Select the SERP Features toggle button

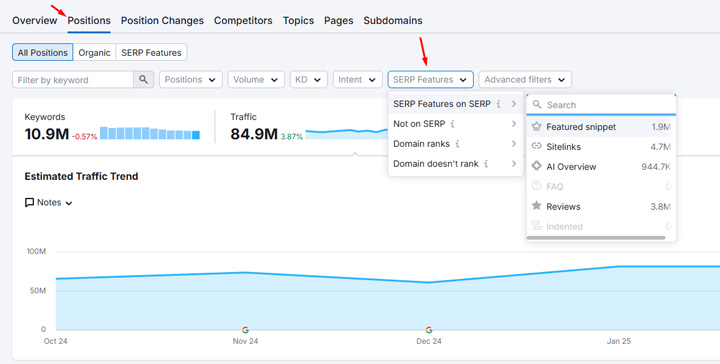[x=152, y=52]
